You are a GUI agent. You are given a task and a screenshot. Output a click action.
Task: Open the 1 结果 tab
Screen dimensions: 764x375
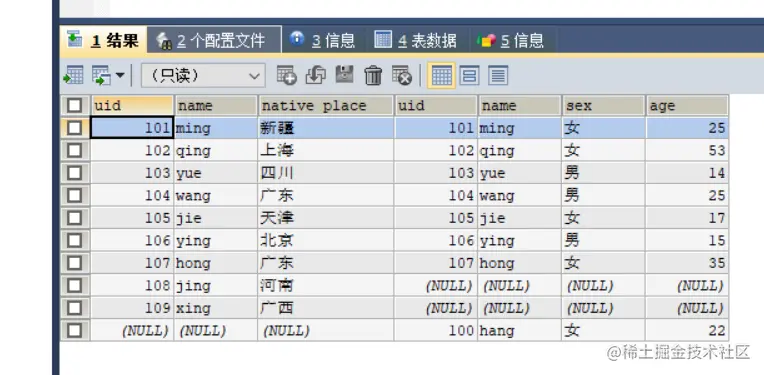pos(103,40)
